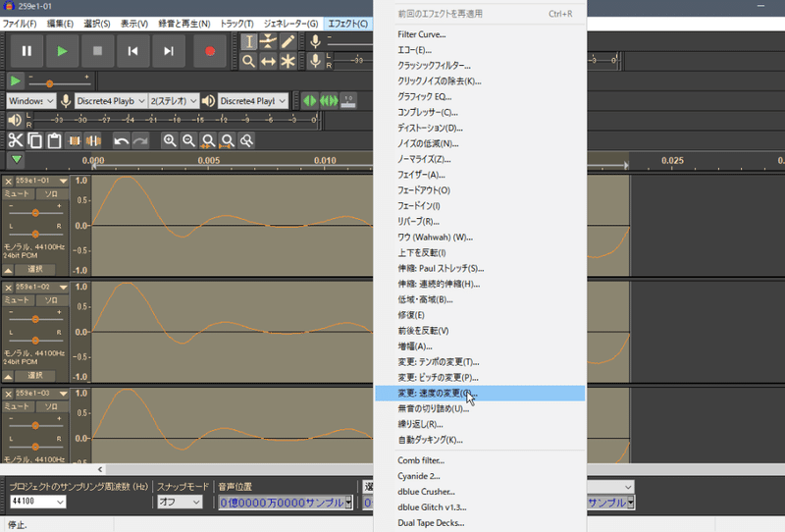This screenshot has width=785, height=532.
Task: Click the Copy icon
Action: click(35, 140)
